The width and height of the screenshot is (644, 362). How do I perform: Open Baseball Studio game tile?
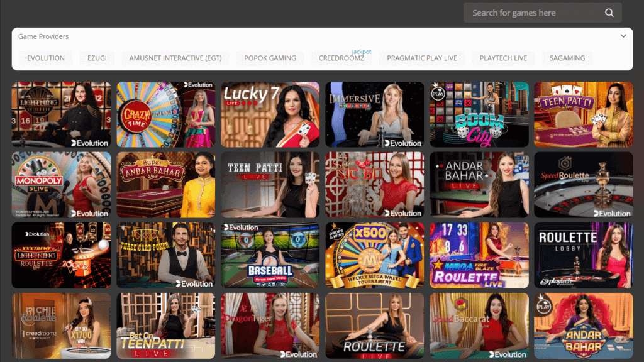click(x=270, y=255)
